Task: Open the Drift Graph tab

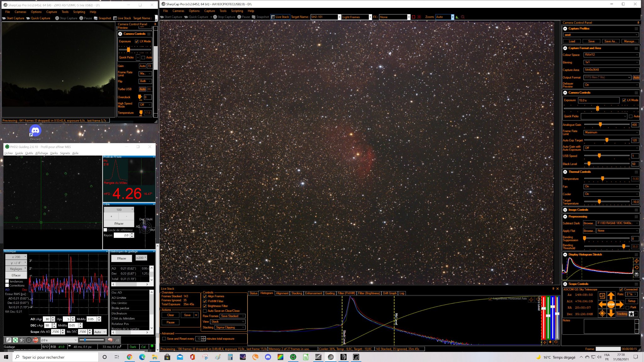Action: click(x=390, y=293)
